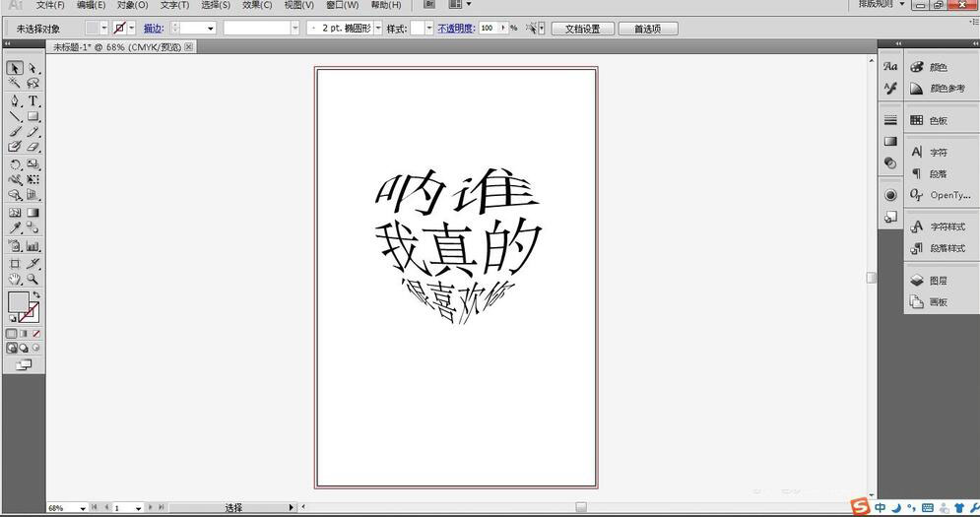Click the 不透明度 opacity link

[456, 29]
